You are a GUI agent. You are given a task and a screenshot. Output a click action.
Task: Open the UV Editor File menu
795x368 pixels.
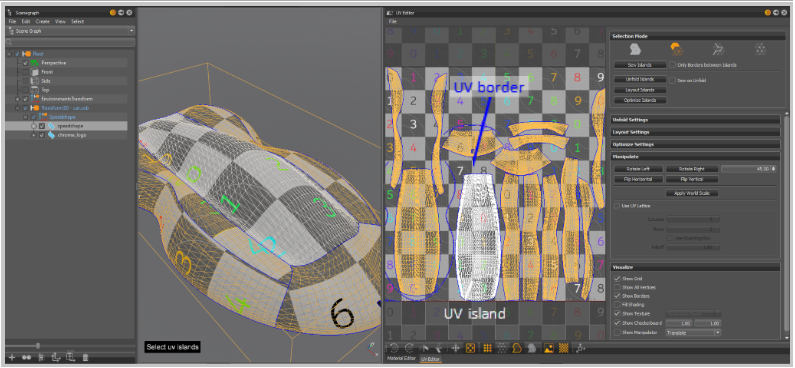point(392,22)
